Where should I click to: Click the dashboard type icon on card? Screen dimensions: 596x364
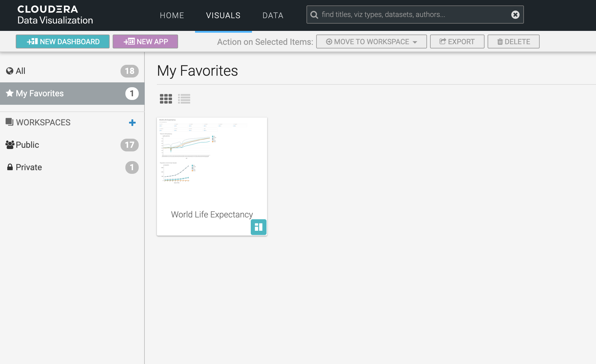(x=258, y=227)
